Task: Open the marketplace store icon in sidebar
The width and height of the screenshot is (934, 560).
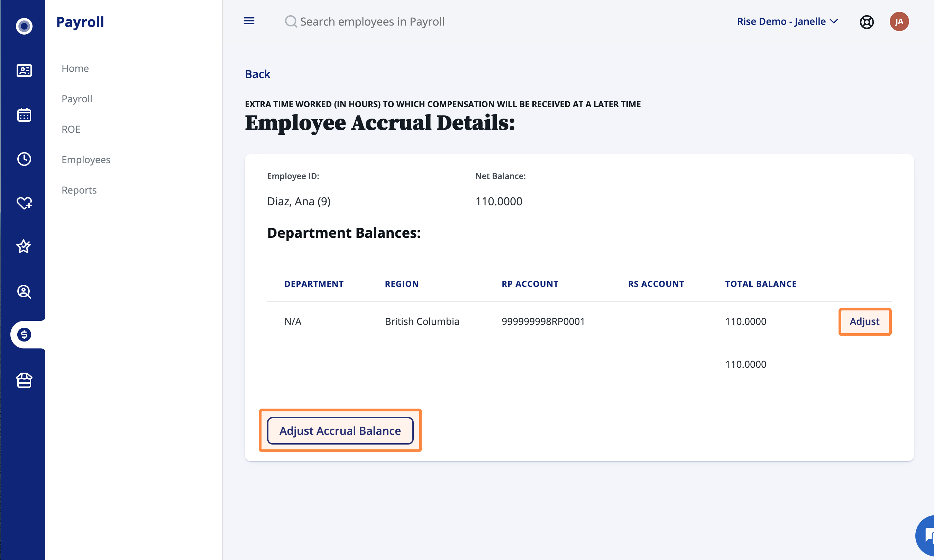Action: click(x=24, y=380)
